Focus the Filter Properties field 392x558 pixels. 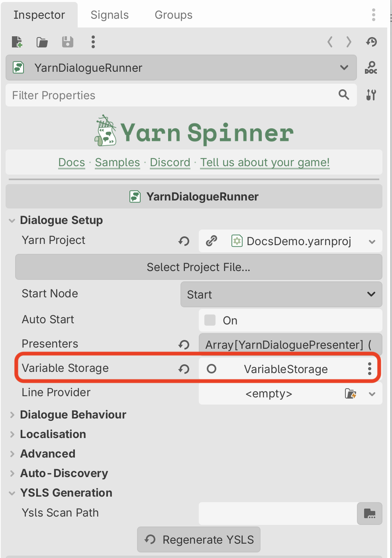(x=181, y=95)
